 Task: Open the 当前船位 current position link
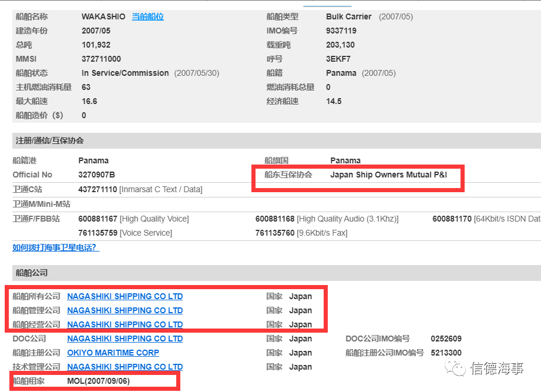pyautogui.click(x=147, y=16)
